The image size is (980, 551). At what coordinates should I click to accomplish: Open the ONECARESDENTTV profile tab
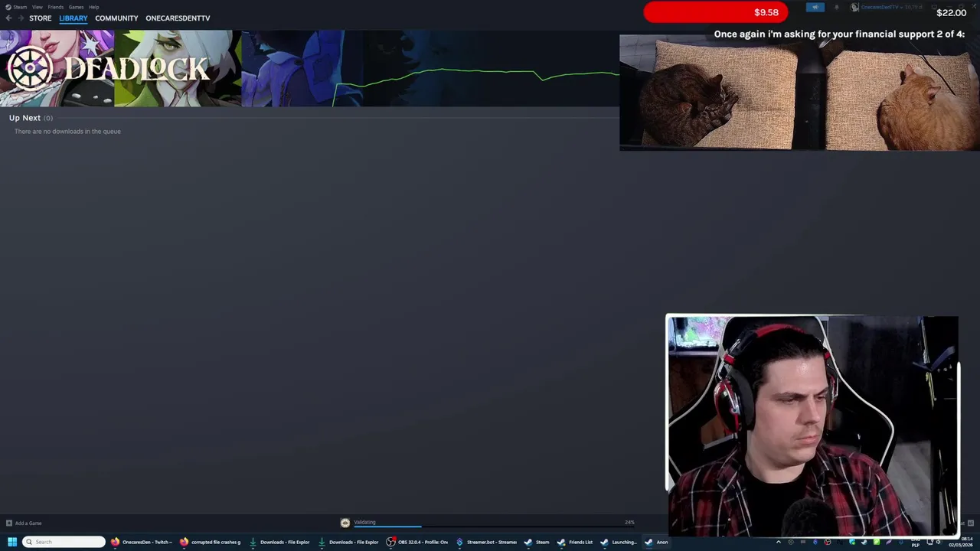[x=178, y=18]
